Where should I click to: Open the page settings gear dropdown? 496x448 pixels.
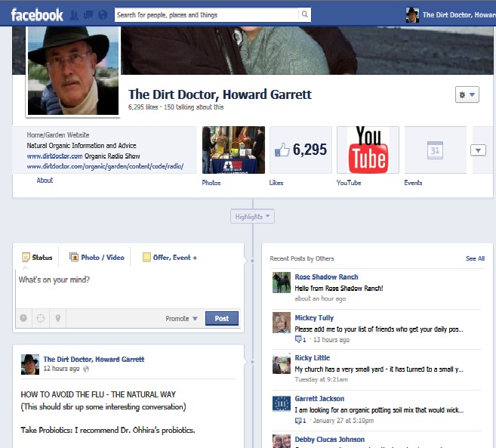coord(467,94)
